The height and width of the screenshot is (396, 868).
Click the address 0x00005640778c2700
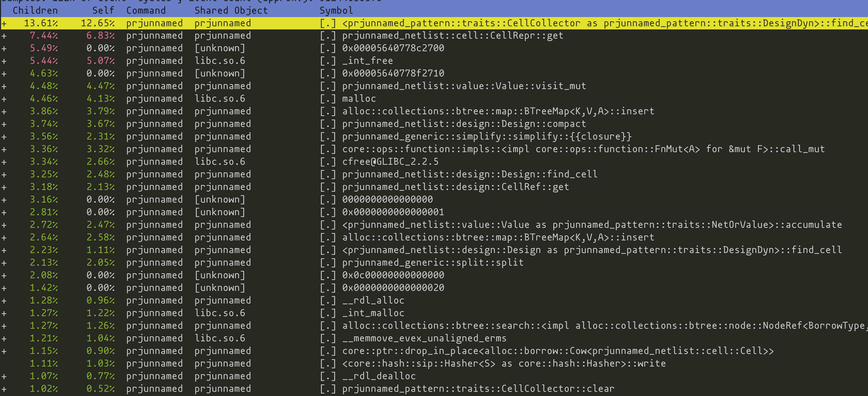point(393,48)
